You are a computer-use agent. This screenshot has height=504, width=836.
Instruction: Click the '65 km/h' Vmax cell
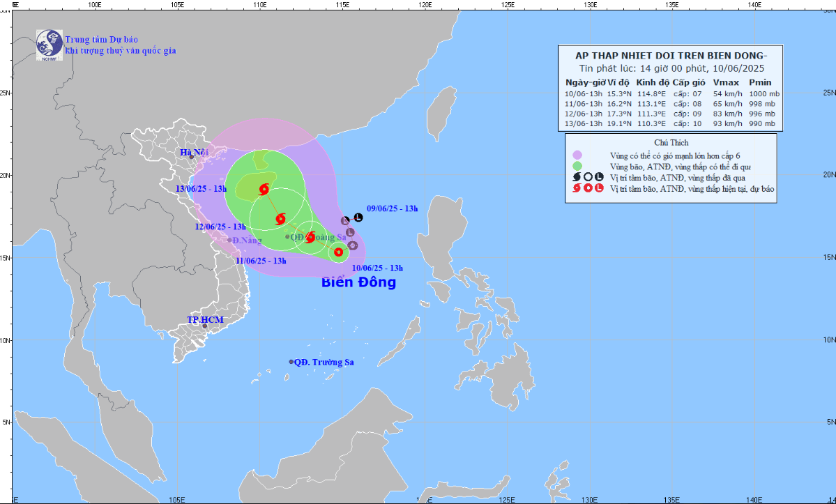(727, 104)
